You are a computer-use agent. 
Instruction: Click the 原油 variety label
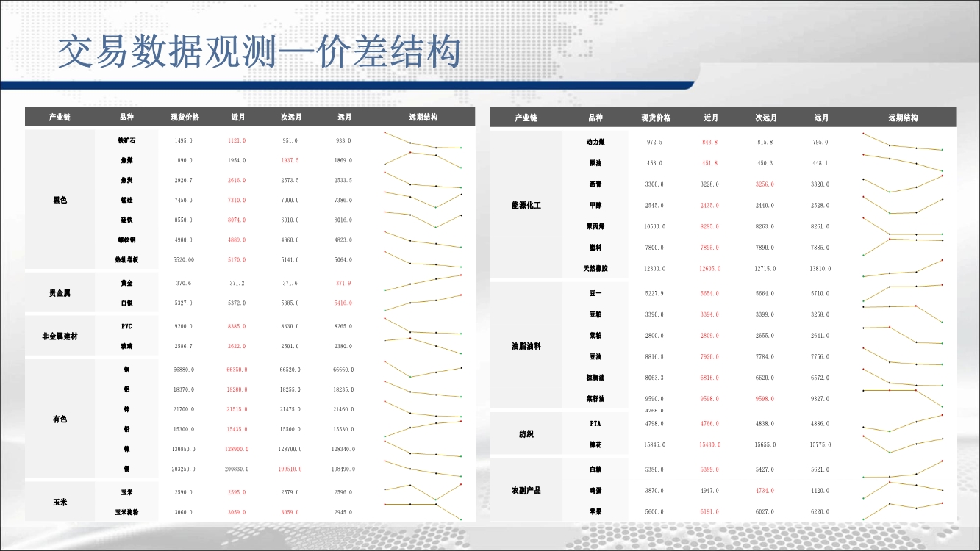595,162
